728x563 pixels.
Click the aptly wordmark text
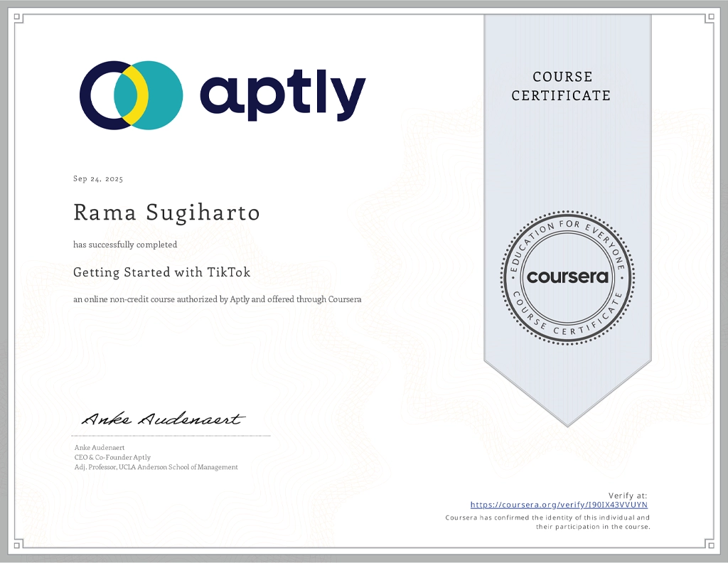pos(282,96)
